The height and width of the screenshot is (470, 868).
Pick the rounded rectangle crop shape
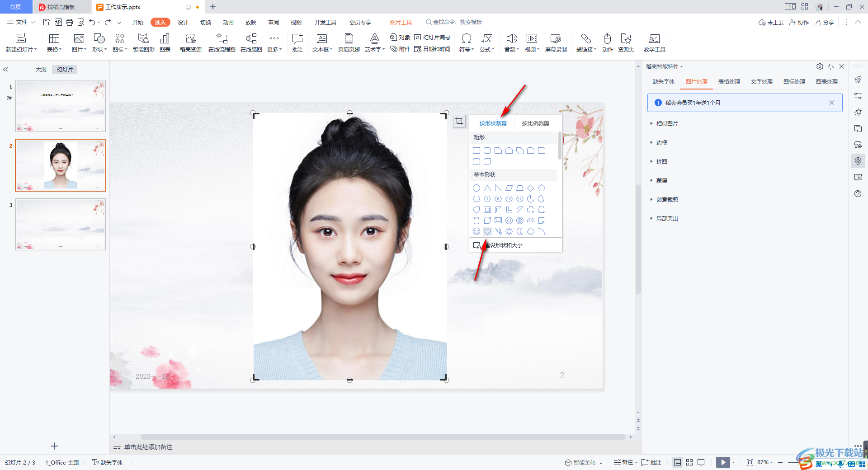487,150
